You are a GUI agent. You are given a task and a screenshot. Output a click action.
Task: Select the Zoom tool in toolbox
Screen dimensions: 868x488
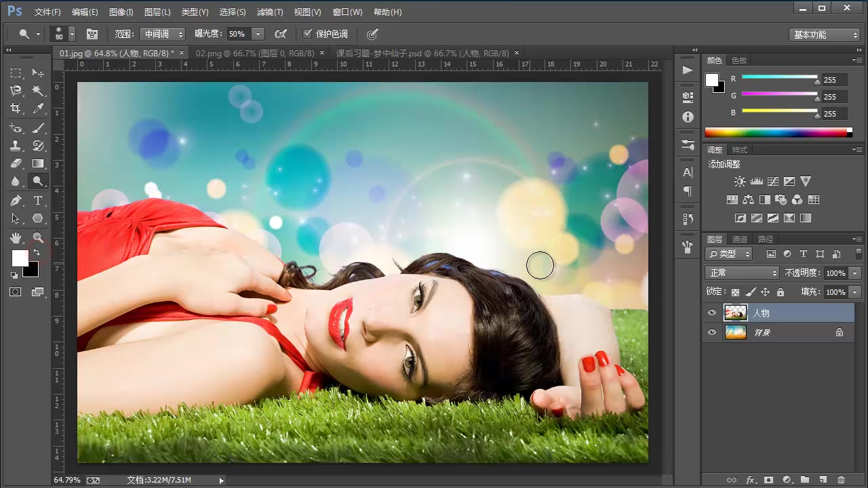[x=38, y=237]
